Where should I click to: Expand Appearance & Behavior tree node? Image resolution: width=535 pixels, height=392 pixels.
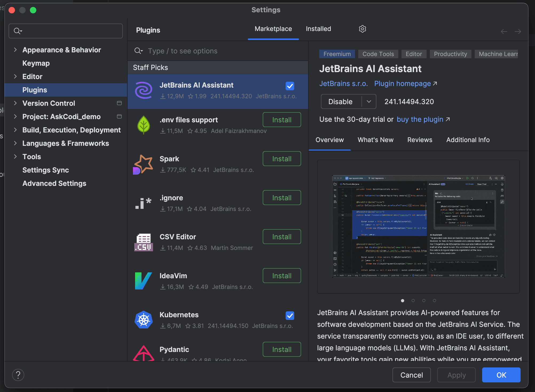point(15,50)
